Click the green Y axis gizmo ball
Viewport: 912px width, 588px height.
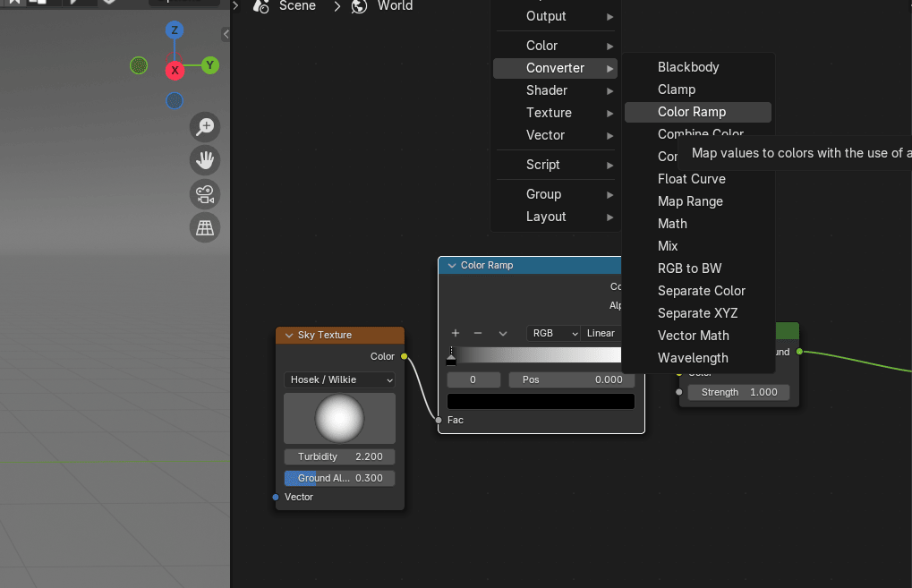[x=210, y=65]
